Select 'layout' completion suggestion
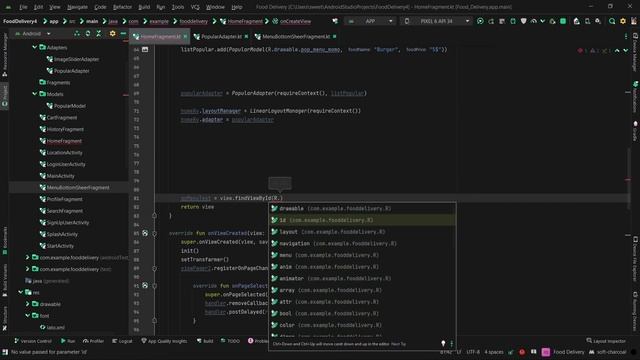The image size is (640, 360). click(x=362, y=232)
